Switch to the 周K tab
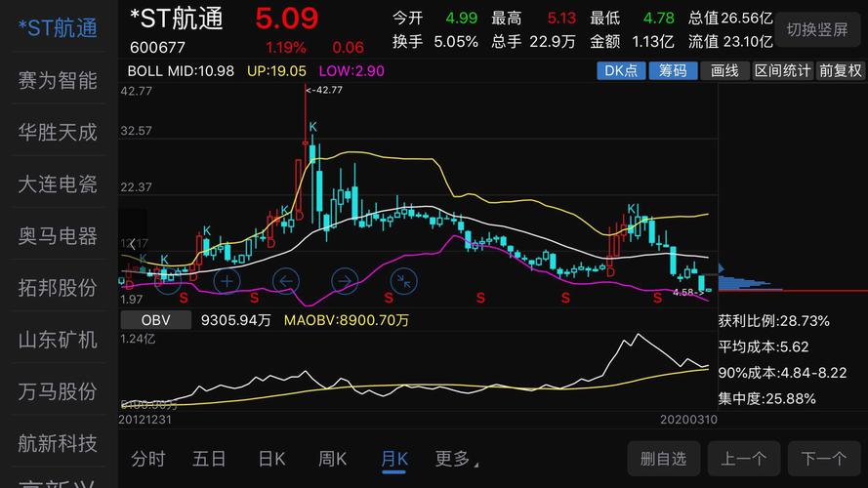The height and width of the screenshot is (488, 868). coord(332,459)
